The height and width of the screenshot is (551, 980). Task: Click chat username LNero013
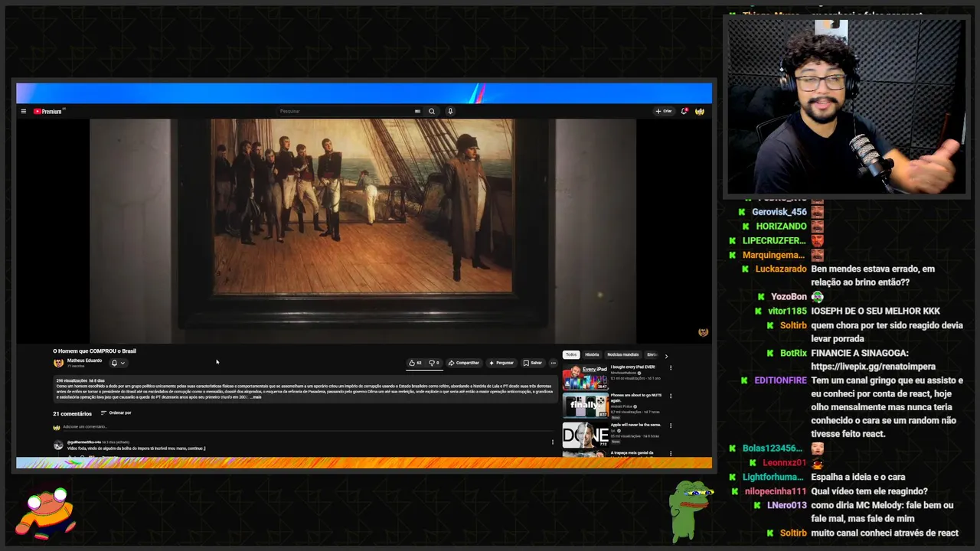click(x=787, y=506)
